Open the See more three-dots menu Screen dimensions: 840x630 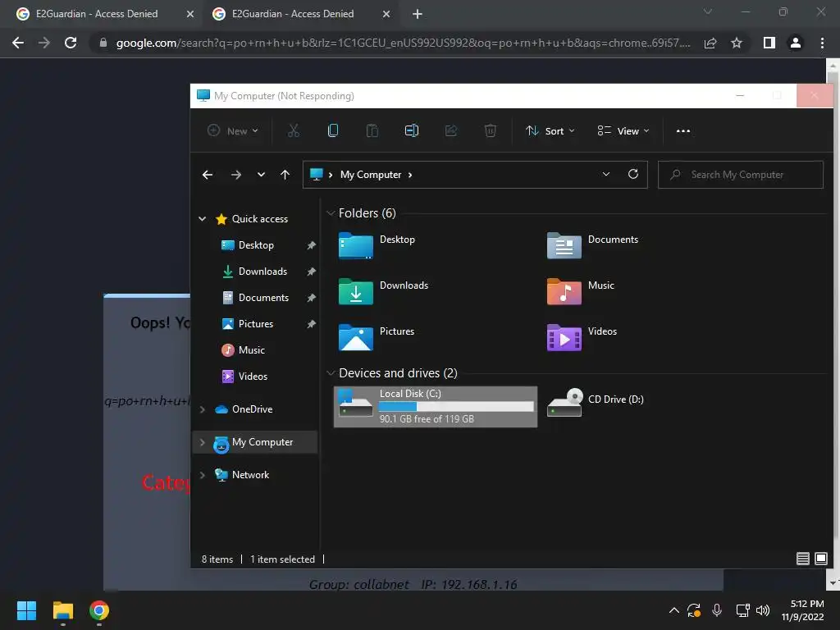(x=683, y=130)
